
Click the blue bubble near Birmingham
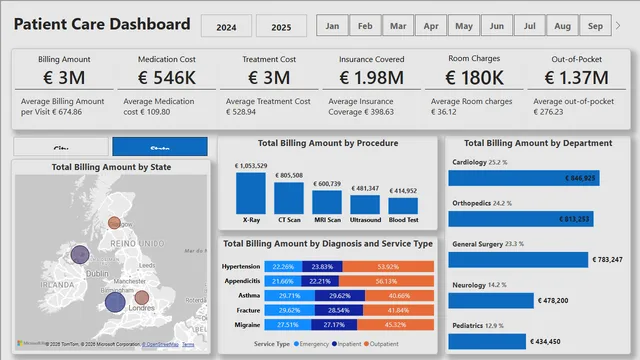(x=115, y=302)
